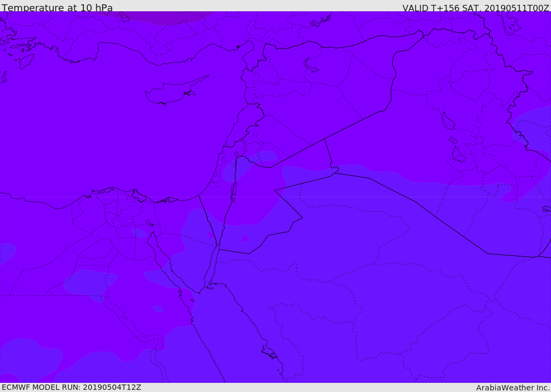Click the blue oval patch in western Egypt
The image size is (551, 392).
coord(90,283)
